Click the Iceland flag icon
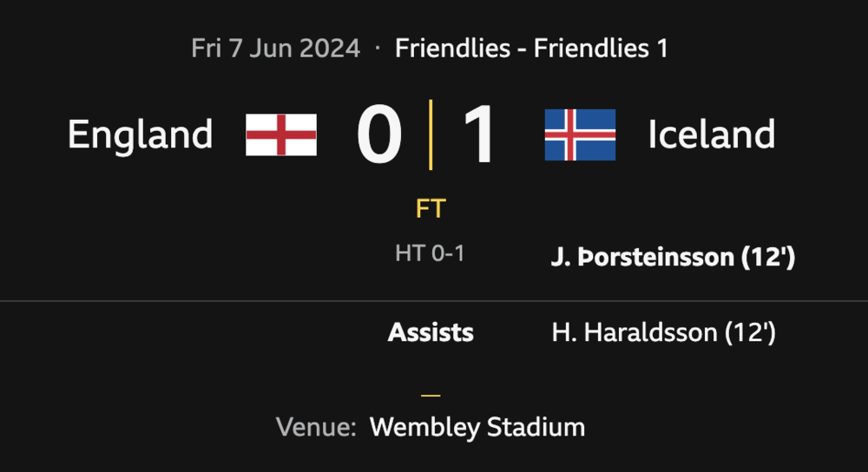This screenshot has height=472, width=868. click(580, 134)
